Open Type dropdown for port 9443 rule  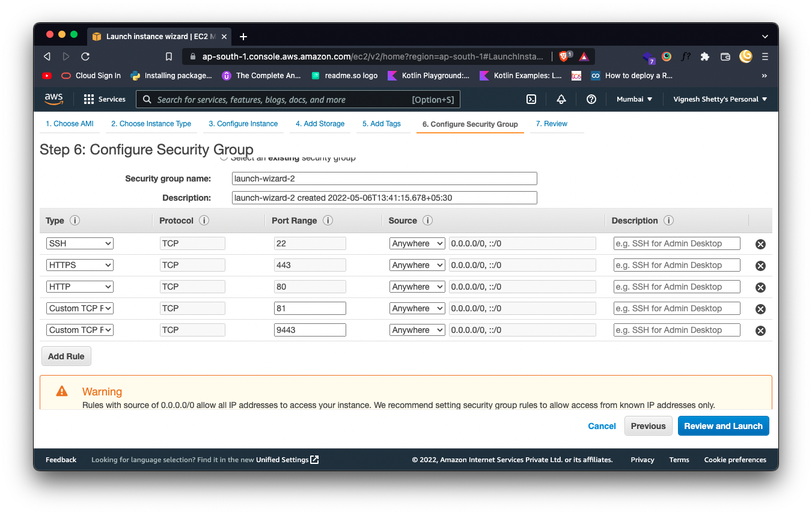(80, 330)
